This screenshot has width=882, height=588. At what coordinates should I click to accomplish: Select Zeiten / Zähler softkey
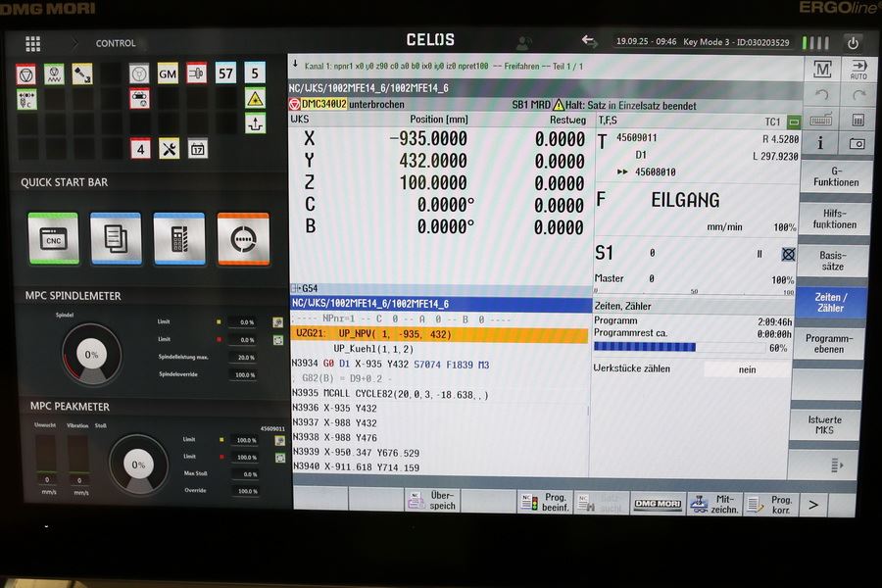(x=830, y=302)
